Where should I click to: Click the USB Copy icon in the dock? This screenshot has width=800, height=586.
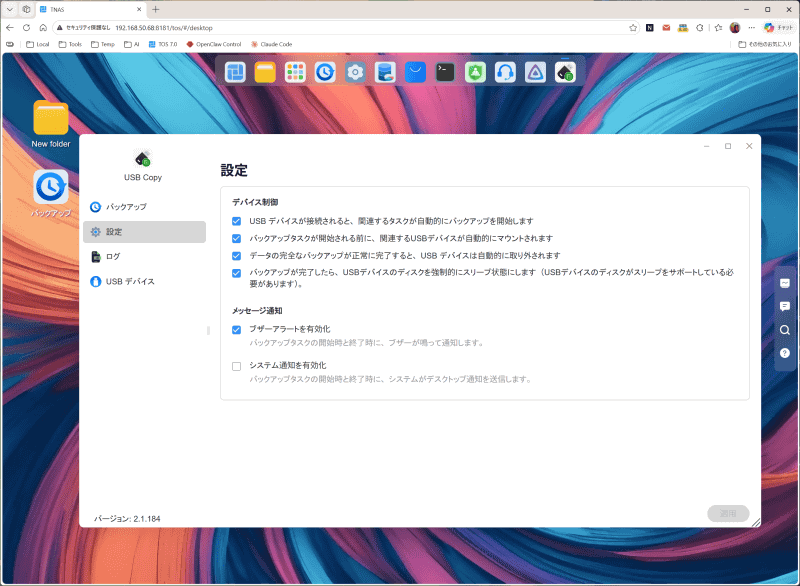(x=565, y=72)
